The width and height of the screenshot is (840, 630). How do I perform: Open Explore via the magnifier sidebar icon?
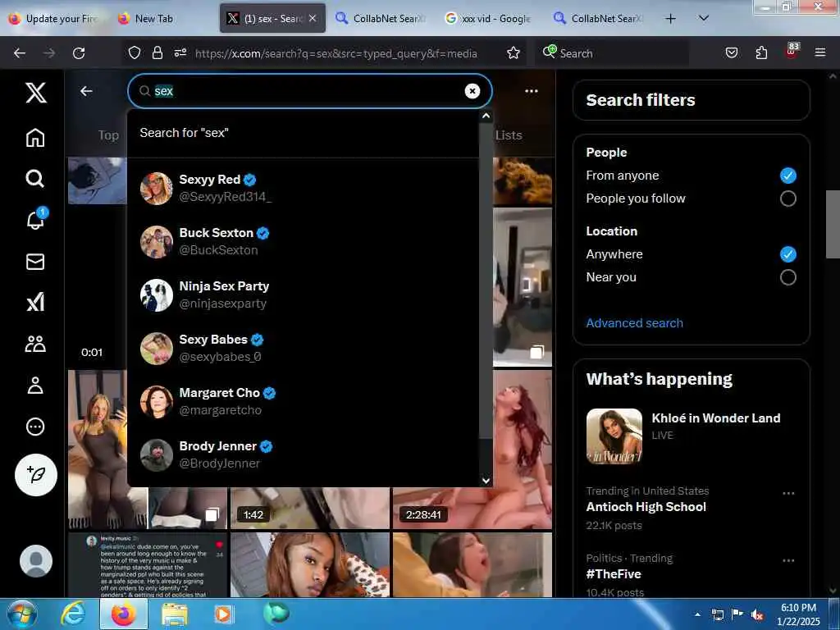point(35,178)
